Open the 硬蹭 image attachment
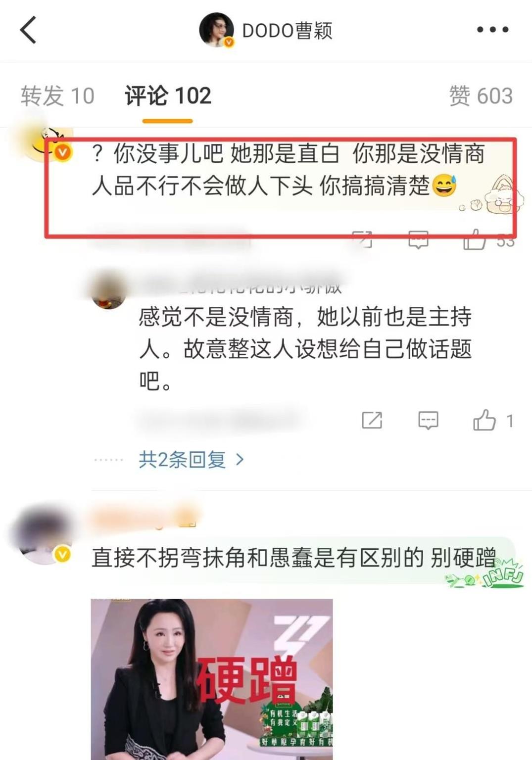This screenshot has height=760, width=532. (212, 679)
